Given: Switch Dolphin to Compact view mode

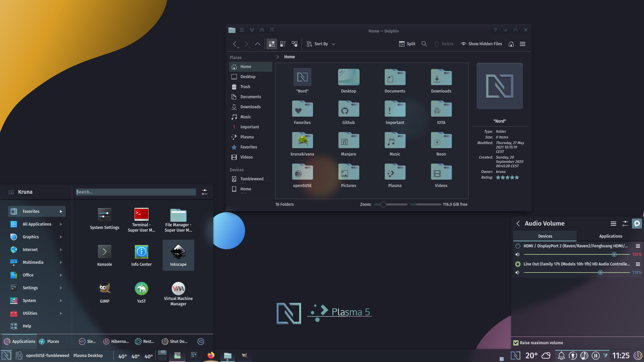Looking at the screenshot, I should pyautogui.click(x=283, y=44).
